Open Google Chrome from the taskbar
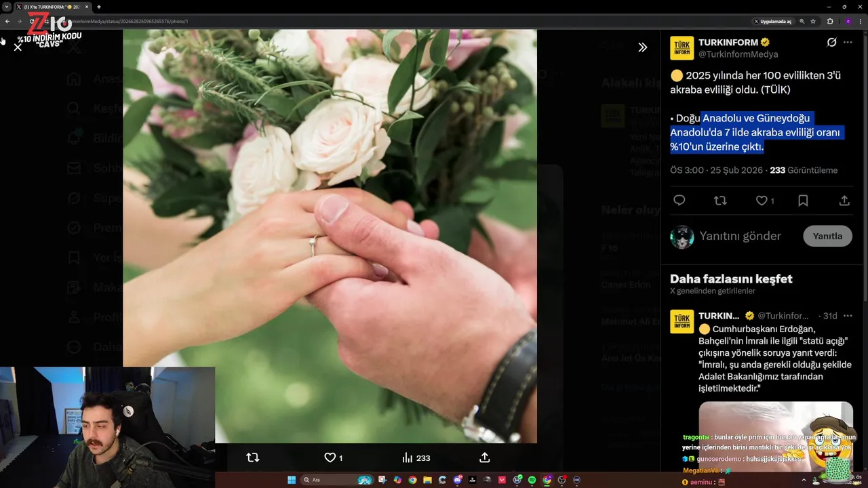The height and width of the screenshot is (488, 868). pyautogui.click(x=412, y=480)
